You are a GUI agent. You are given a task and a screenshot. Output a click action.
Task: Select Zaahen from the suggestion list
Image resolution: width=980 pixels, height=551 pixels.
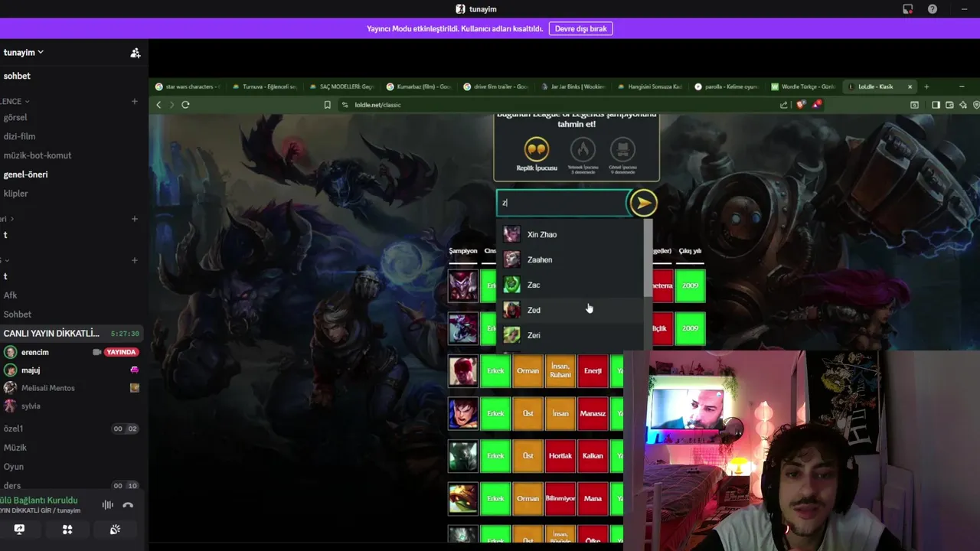point(571,259)
